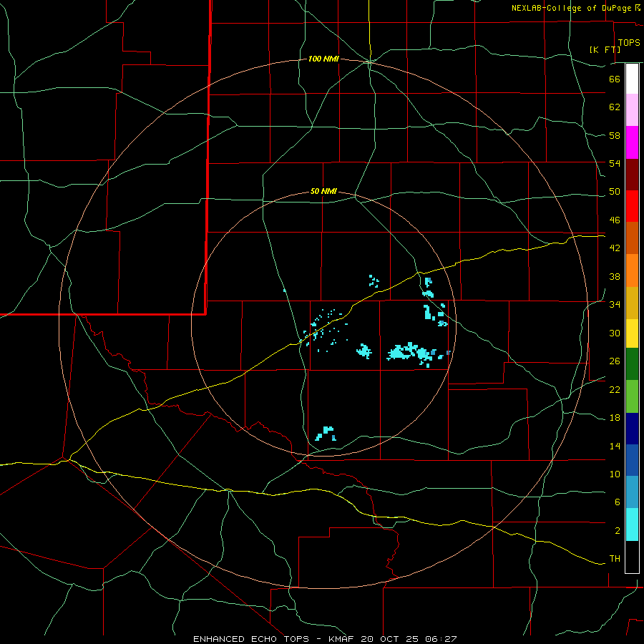Click the legend value 6
The width and height of the screenshot is (644, 644).
click(618, 502)
